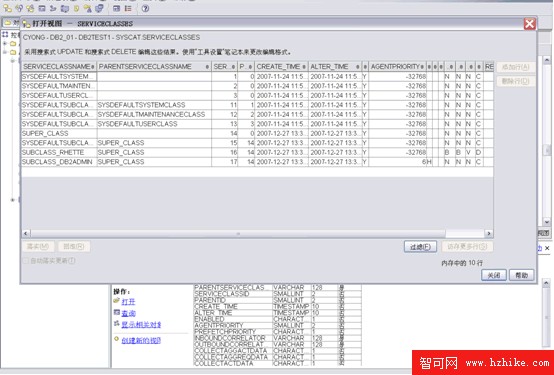Sort by the PARENTSERVICECLASSNAME column arrow
The height and width of the screenshot is (375, 554).
coord(207,67)
